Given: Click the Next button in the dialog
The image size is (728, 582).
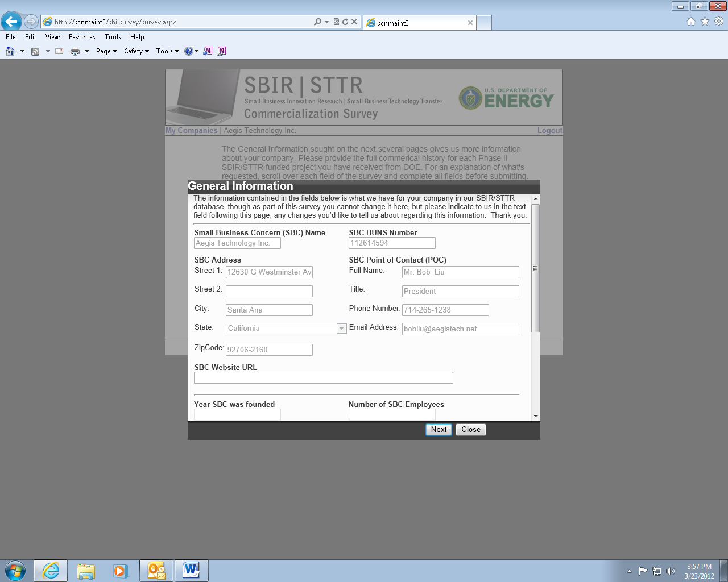Looking at the screenshot, I should click(x=439, y=430).
